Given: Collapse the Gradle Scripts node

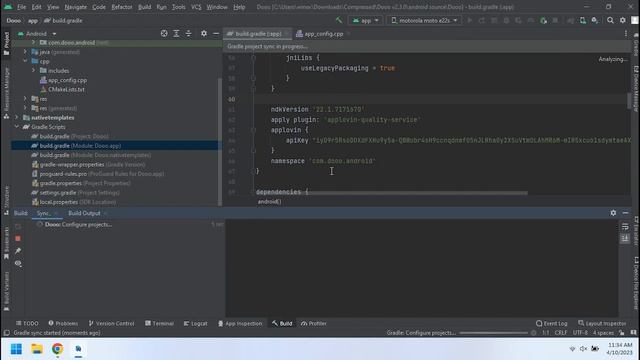Looking at the screenshot, I should tap(17, 127).
